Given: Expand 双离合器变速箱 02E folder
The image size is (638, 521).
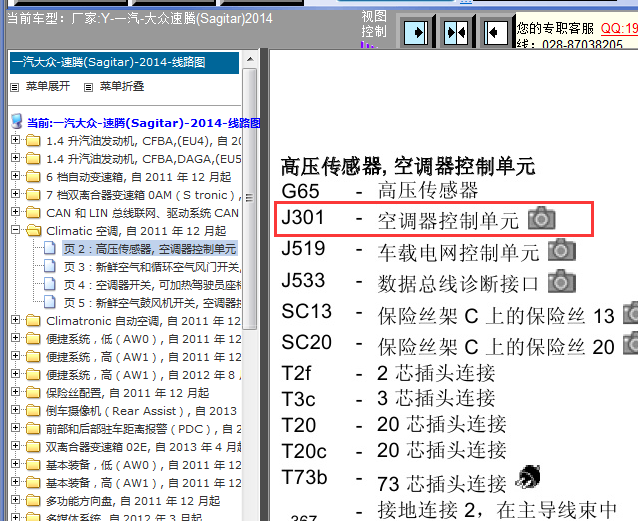Looking at the screenshot, I should [x=15, y=445].
